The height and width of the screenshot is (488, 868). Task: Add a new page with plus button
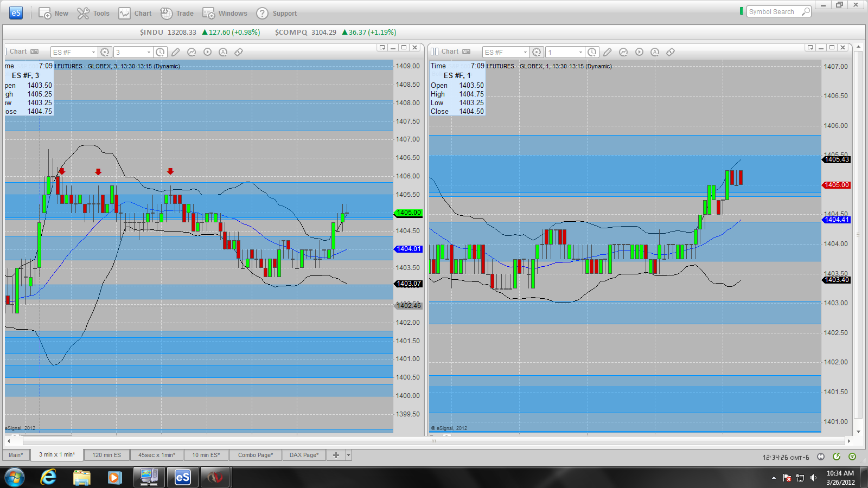pyautogui.click(x=336, y=455)
